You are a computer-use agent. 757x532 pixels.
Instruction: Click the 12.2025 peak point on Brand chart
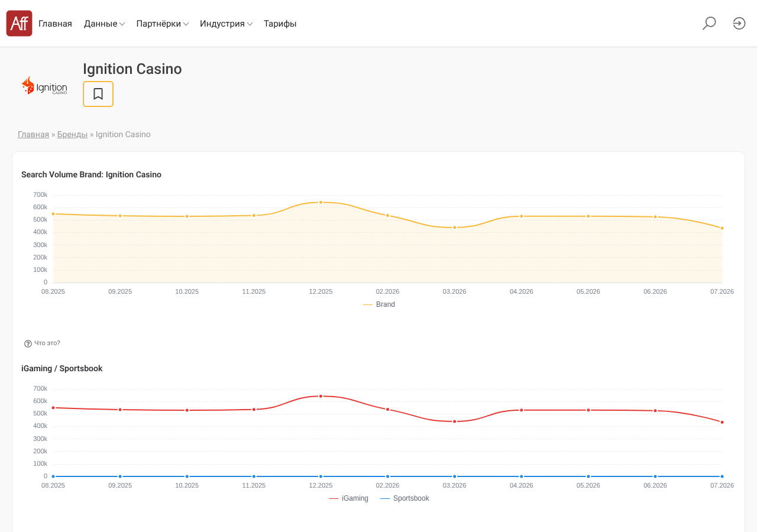tap(321, 202)
